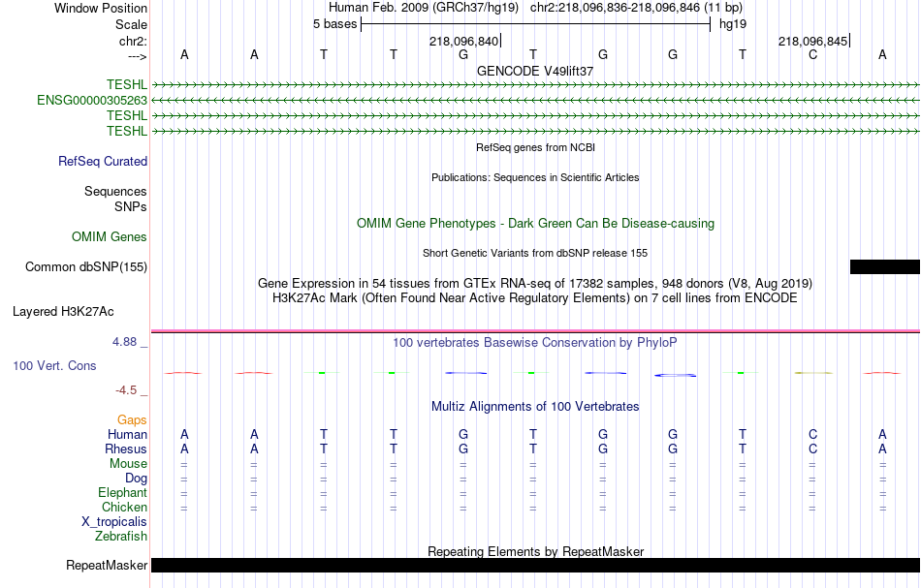This screenshot has height=588, width=921.
Task: Click the ENSG00000305263 left-pointing transcript line
Action: click(535, 101)
